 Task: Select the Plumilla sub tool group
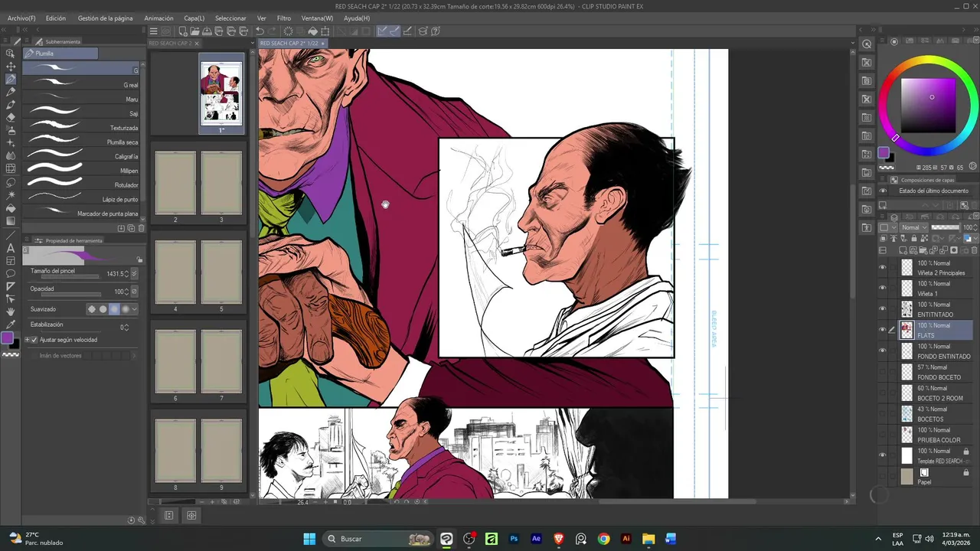pyautogui.click(x=60, y=54)
